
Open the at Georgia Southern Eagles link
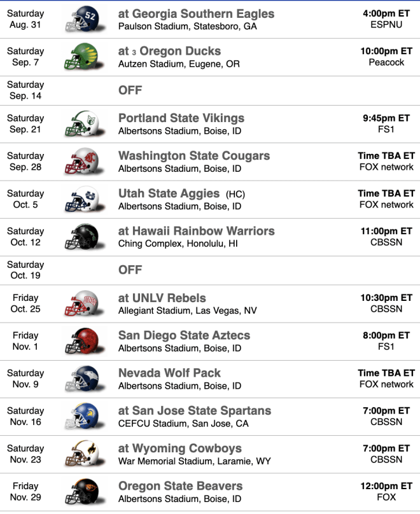tap(196, 14)
